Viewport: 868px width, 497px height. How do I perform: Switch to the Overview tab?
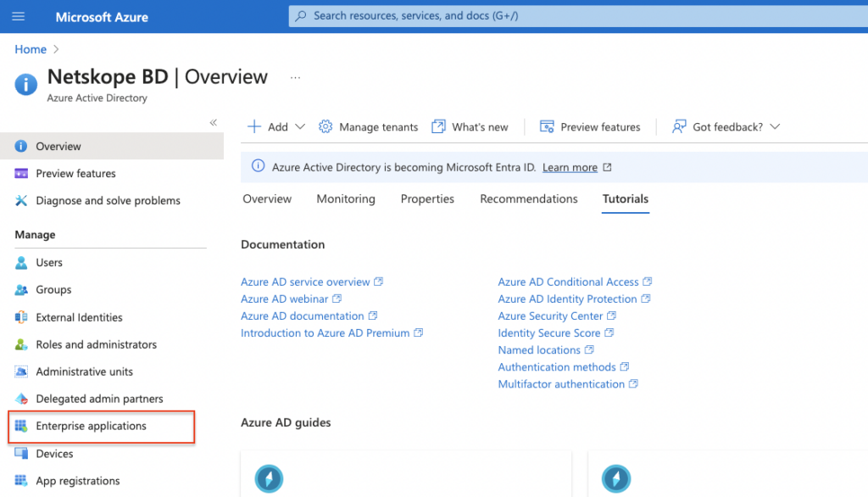coord(267,199)
